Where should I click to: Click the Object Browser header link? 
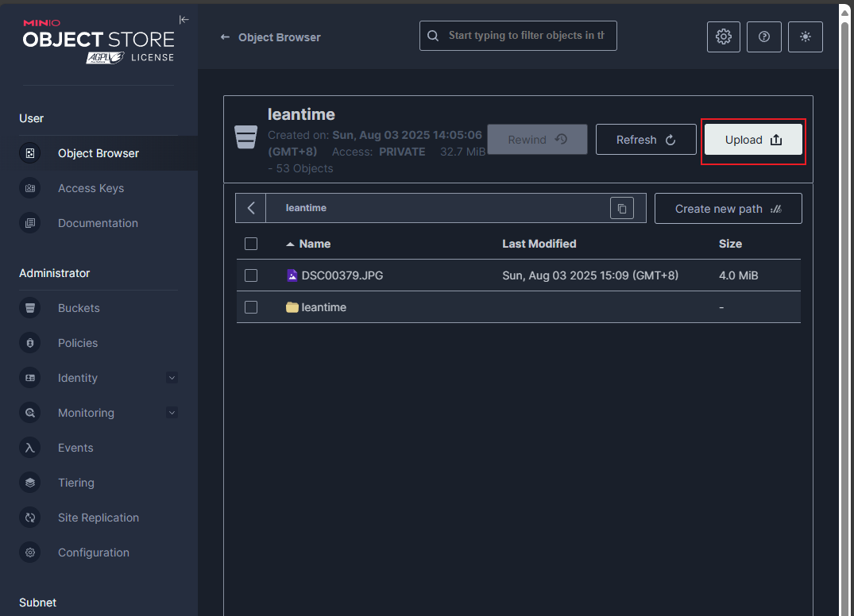click(280, 37)
